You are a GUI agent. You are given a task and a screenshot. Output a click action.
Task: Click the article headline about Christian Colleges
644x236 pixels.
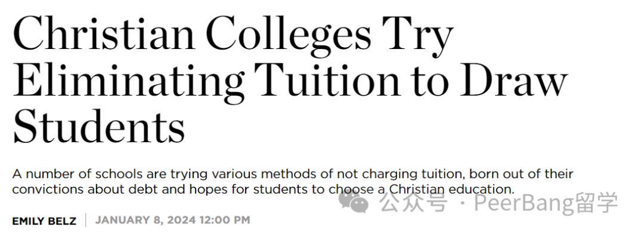290,79
